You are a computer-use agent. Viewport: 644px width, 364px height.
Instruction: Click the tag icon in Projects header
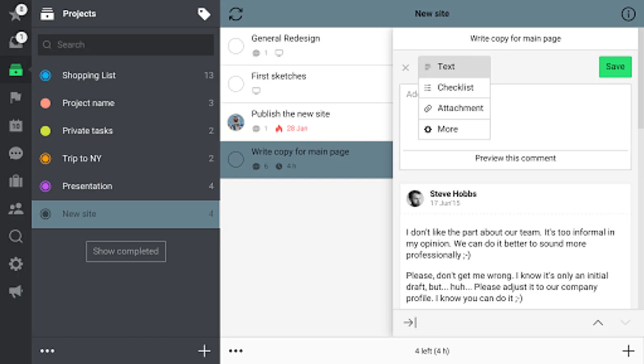pyautogui.click(x=204, y=14)
